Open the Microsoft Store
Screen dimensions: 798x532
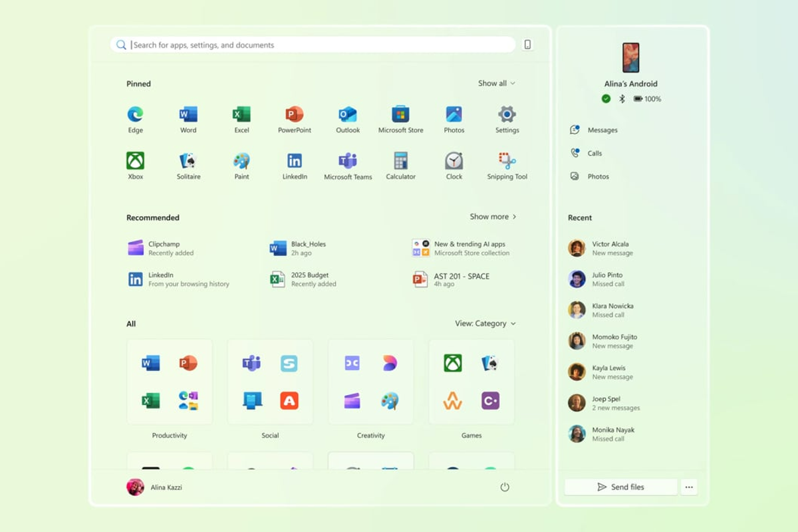click(x=400, y=117)
